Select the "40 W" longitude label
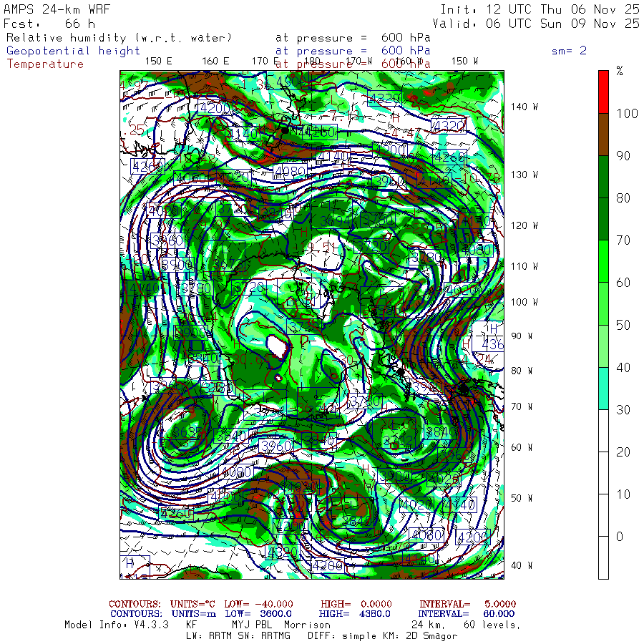The height and width of the screenshot is (644, 644). pyautogui.click(x=521, y=565)
